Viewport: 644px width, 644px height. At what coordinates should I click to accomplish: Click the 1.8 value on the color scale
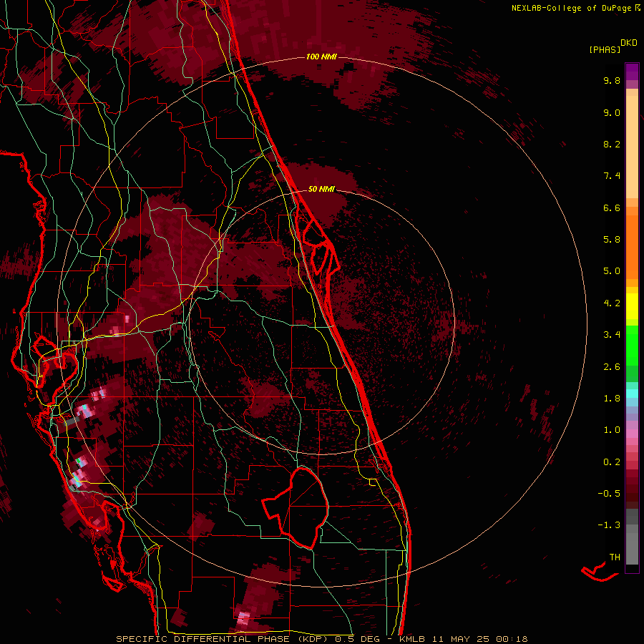tap(612, 399)
